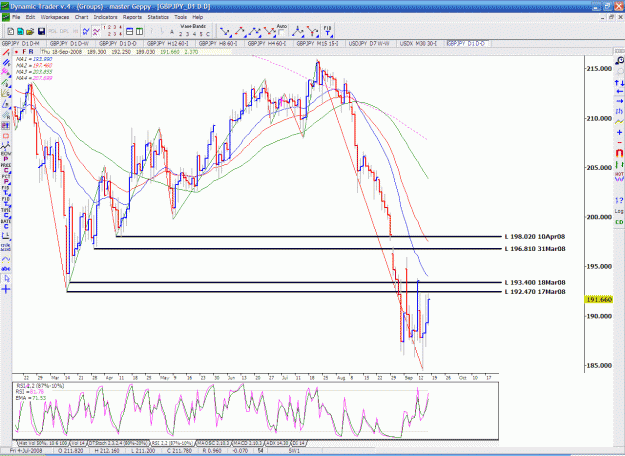
Task: Click the TIME C tool in sidebar
Action: tap(6, 213)
